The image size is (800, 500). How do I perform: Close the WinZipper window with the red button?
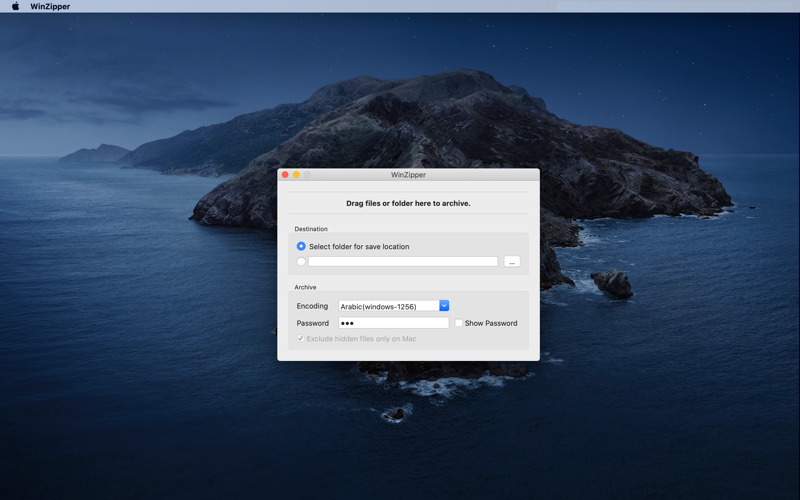[285, 174]
